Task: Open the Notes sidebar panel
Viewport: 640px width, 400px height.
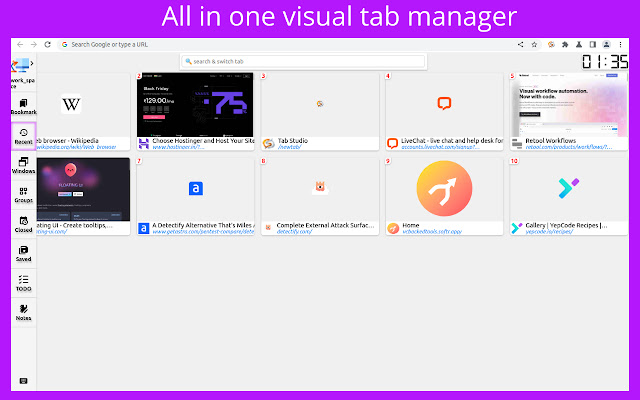Action: [24, 312]
